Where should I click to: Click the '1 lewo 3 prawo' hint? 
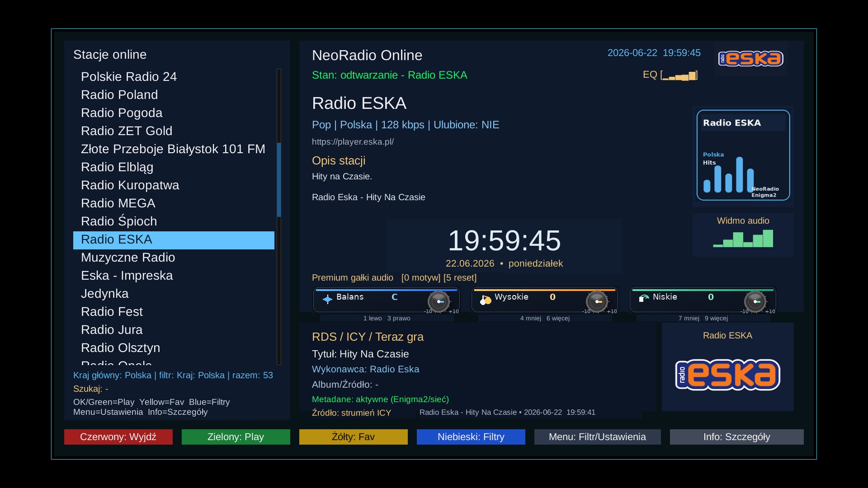(387, 319)
